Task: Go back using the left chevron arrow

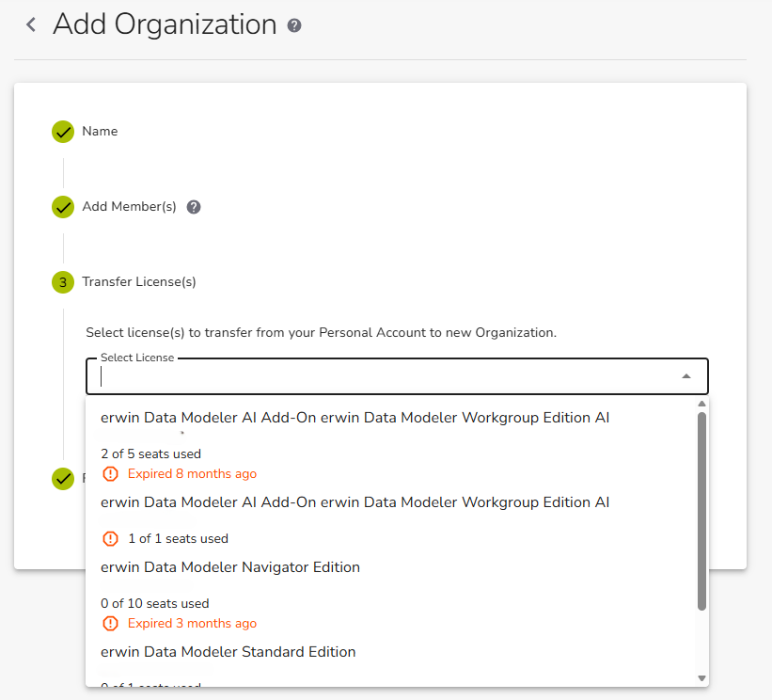Action: (x=31, y=24)
